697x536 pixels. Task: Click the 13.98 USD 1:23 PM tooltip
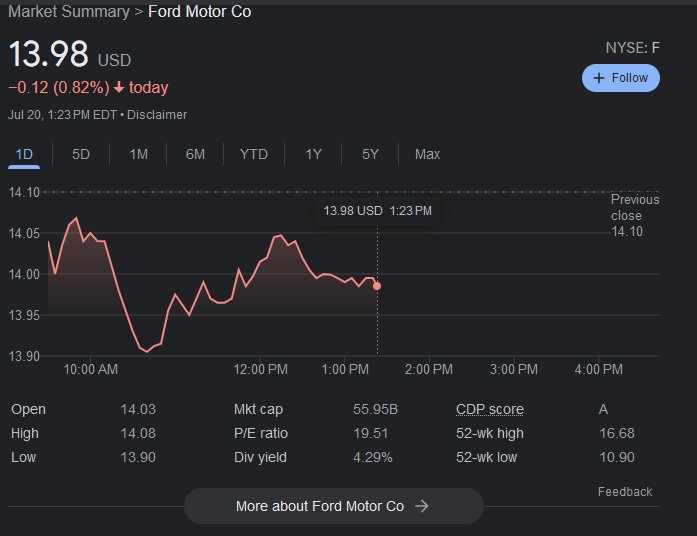click(x=377, y=211)
